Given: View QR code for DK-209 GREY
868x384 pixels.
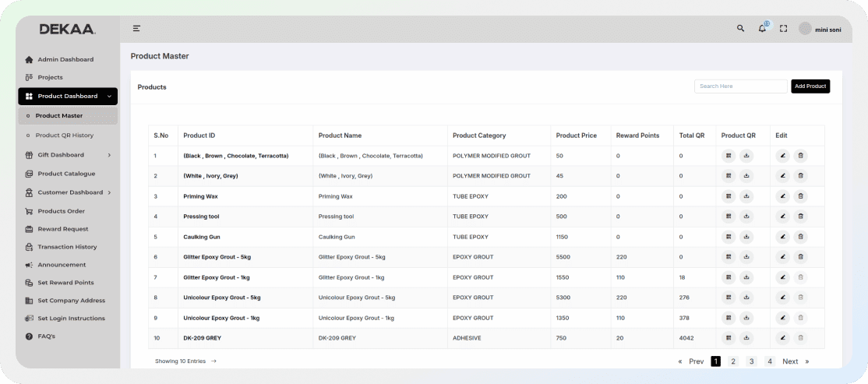Looking at the screenshot, I should (x=729, y=337).
